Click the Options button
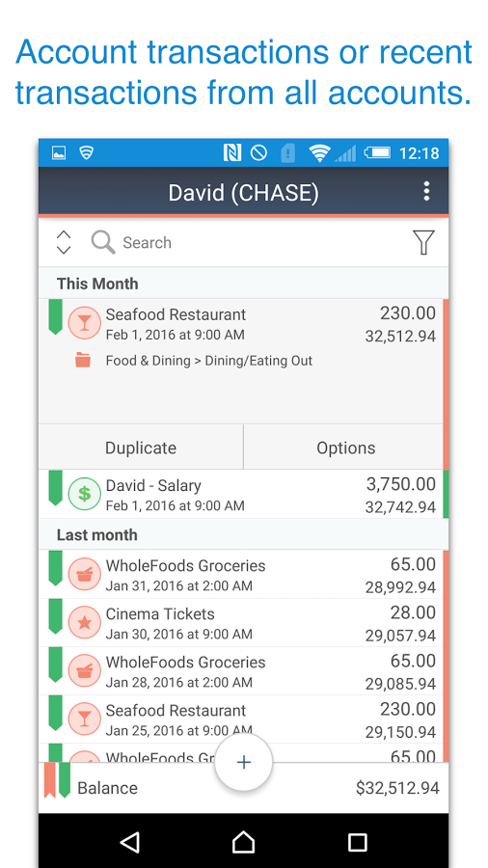The image size is (488, 868). click(x=346, y=448)
